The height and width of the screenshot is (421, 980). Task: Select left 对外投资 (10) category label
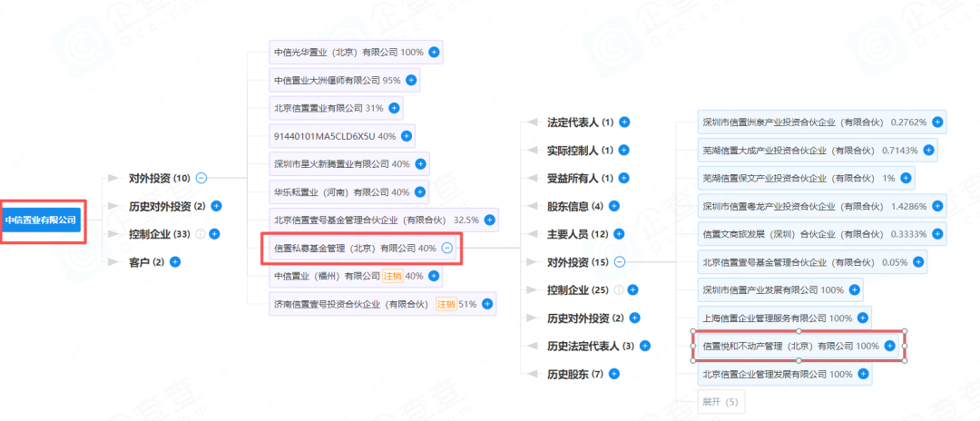pos(159,178)
